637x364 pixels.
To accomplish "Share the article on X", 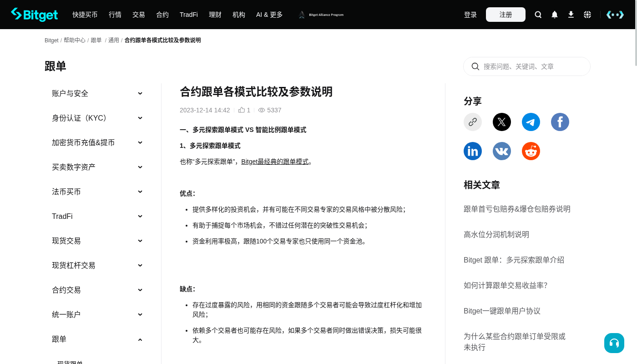I will 502,122.
